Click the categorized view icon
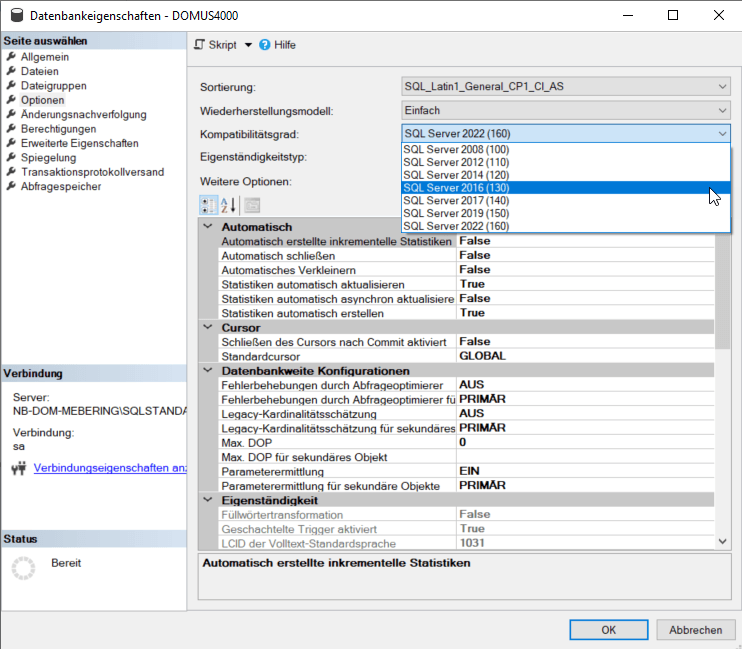The image size is (742, 649). (208, 205)
